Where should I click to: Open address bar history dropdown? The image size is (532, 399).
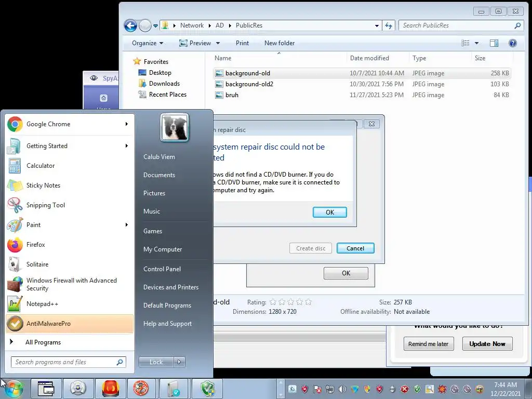377,25
